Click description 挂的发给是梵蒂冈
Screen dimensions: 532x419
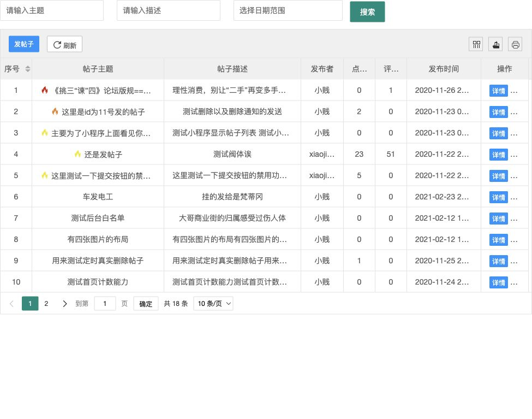click(232, 197)
